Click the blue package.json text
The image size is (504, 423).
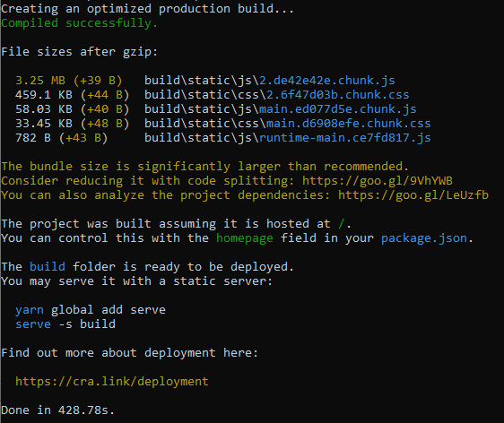(x=424, y=238)
